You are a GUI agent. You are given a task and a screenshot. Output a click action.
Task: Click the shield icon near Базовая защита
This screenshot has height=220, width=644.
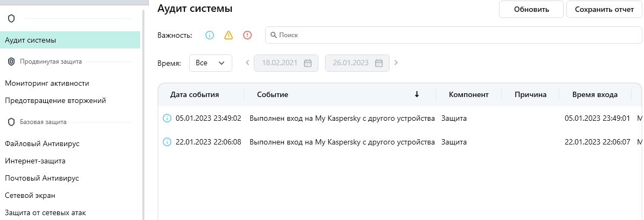(11, 122)
